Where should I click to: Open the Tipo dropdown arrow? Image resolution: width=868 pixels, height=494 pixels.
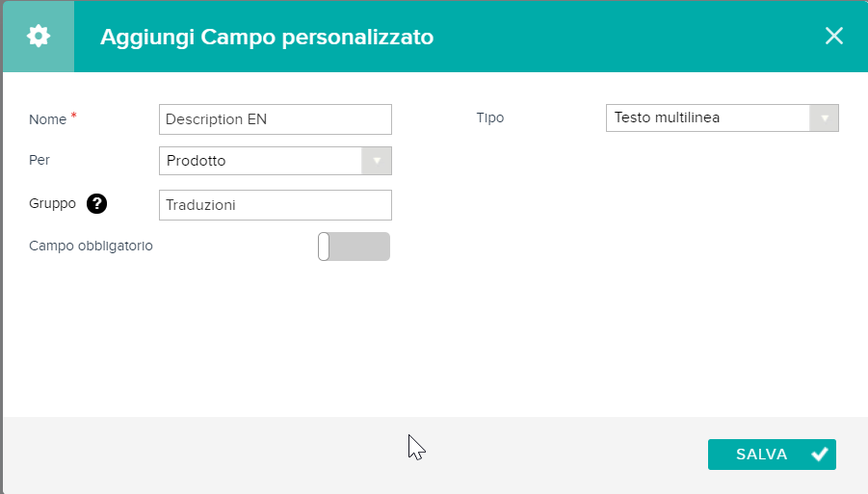(x=825, y=117)
